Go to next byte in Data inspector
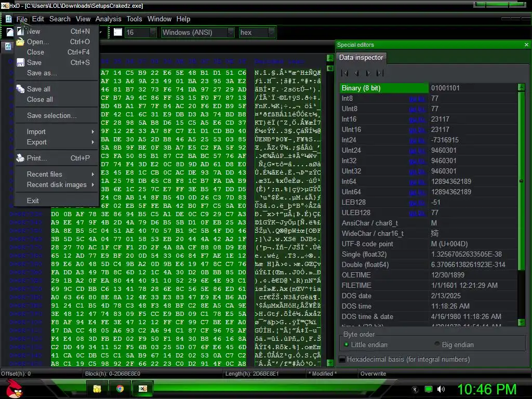The height and width of the screenshot is (399, 532). (368, 73)
